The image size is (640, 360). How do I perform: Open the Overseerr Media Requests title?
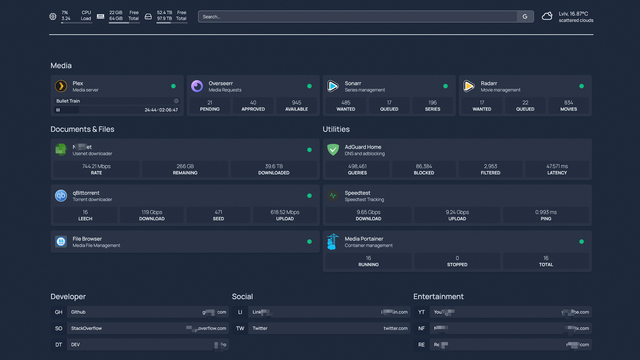[x=225, y=86]
